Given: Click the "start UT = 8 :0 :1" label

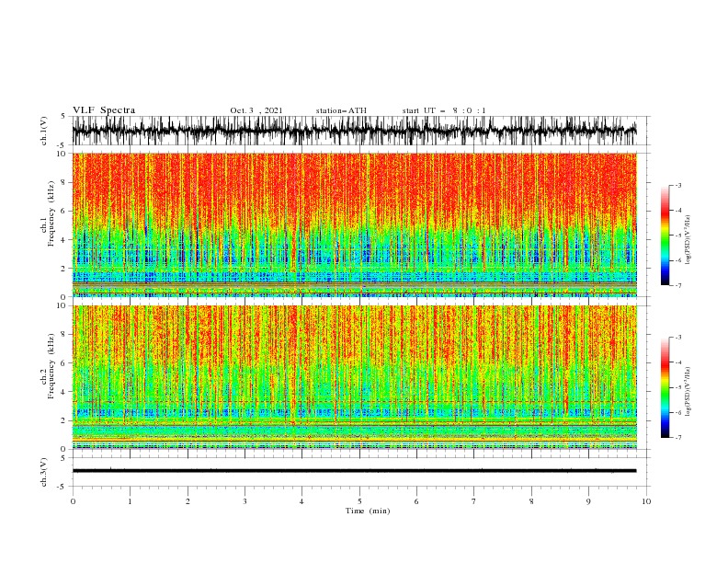Looking at the screenshot, I should (444, 110).
